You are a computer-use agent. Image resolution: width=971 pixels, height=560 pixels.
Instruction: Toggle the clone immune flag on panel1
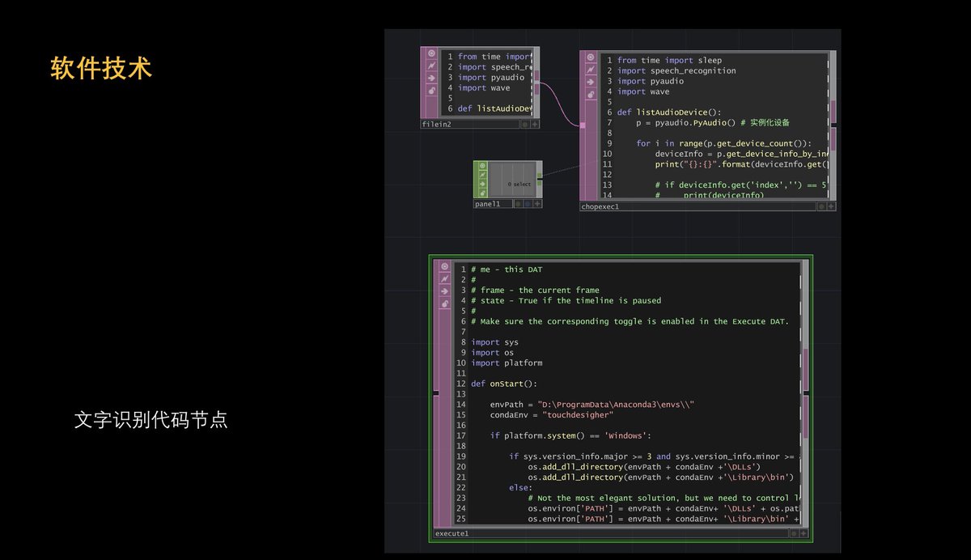pos(482,174)
